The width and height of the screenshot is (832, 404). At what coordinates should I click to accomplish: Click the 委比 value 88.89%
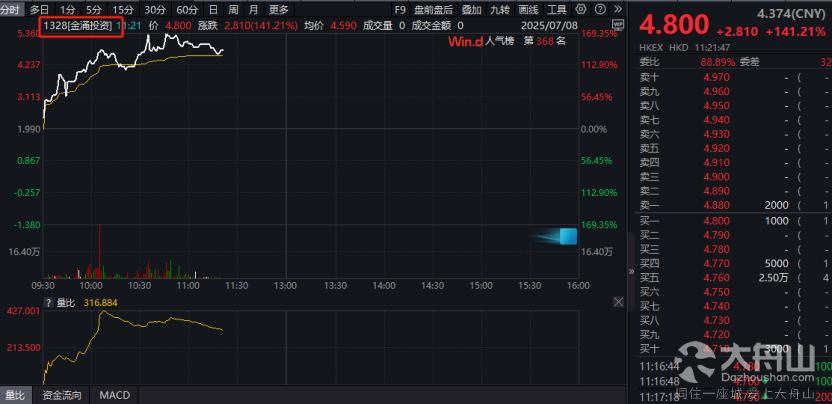(x=717, y=62)
